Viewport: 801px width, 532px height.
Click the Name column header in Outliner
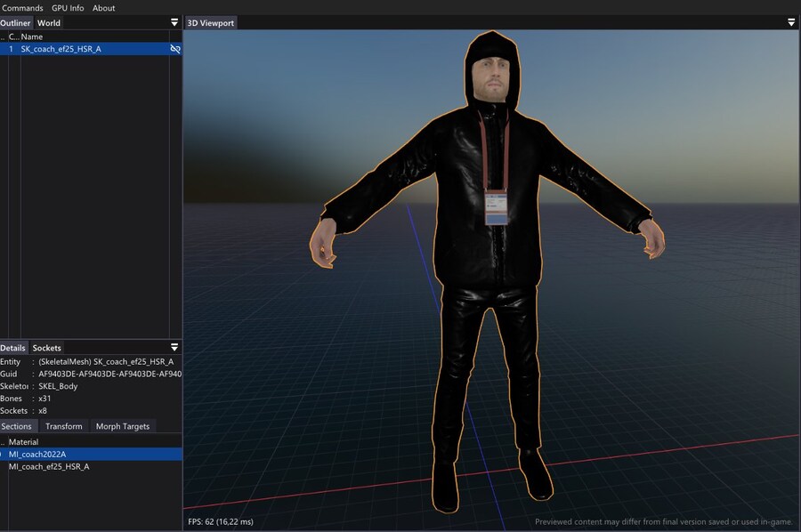(32, 36)
